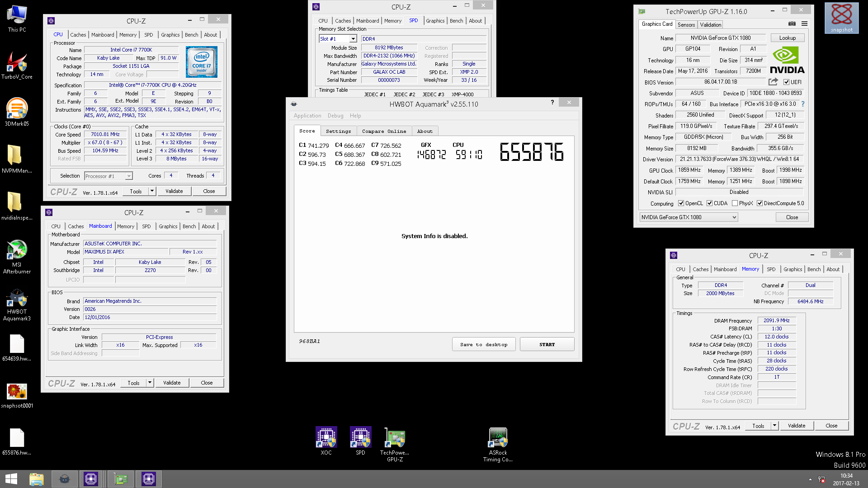Screen dimensions: 868x488
Task: Open About tab in Aquamark
Action: pyautogui.click(x=425, y=131)
